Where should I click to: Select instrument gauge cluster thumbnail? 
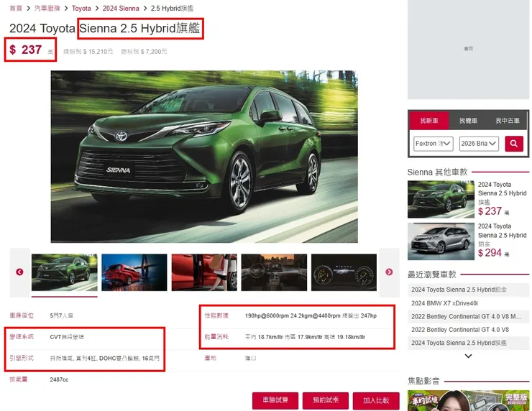click(x=344, y=272)
